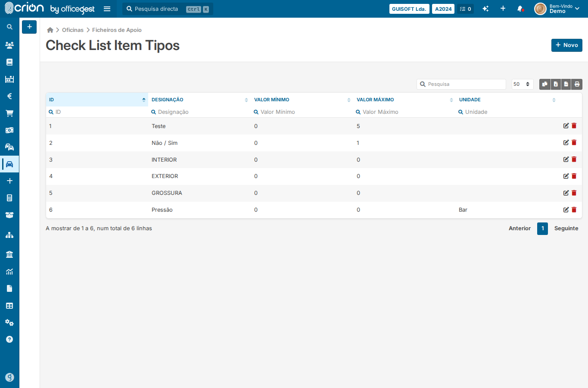
Task: Open the factory icon in sidebar
Action: (9, 79)
